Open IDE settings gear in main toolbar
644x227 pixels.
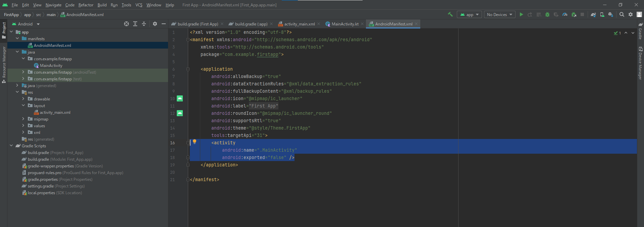pyautogui.click(x=631, y=14)
